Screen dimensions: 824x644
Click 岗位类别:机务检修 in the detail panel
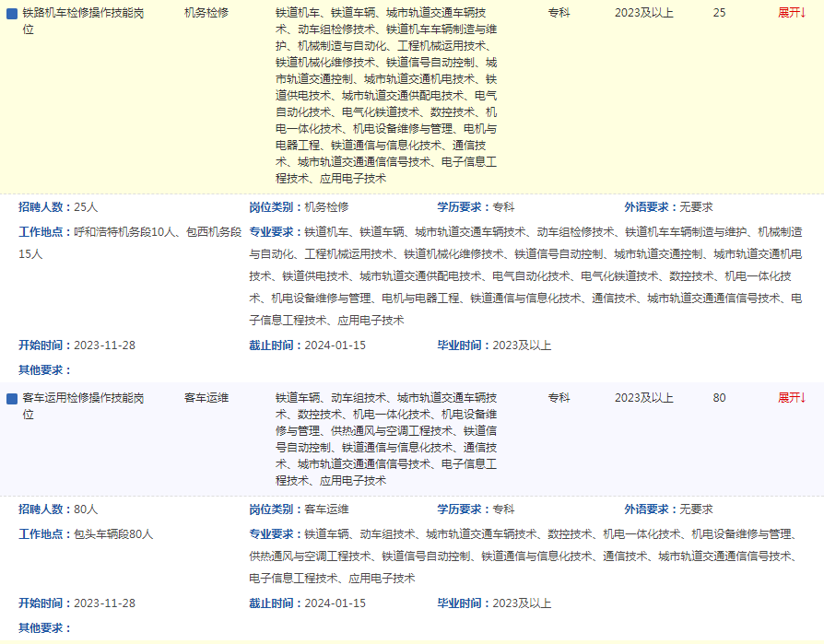pyautogui.click(x=299, y=207)
